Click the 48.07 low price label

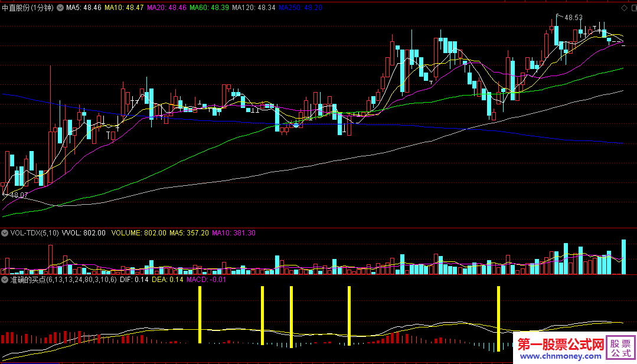19,195
